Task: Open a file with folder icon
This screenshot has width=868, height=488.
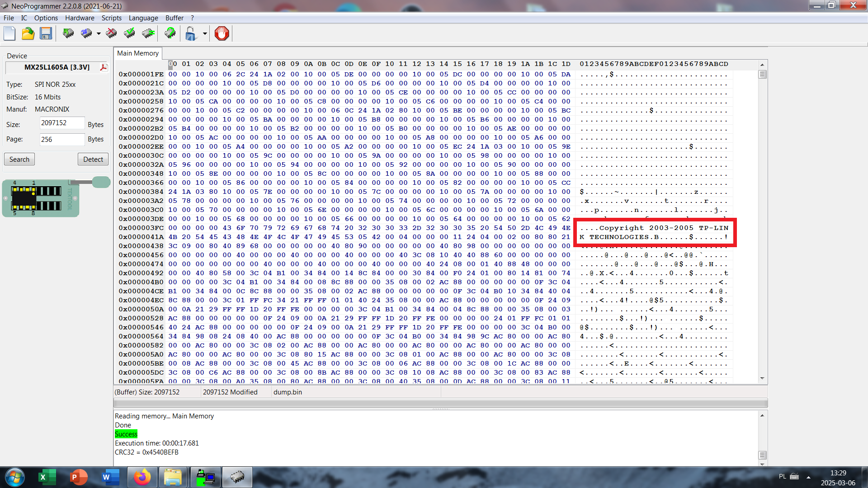Action: coord(28,33)
